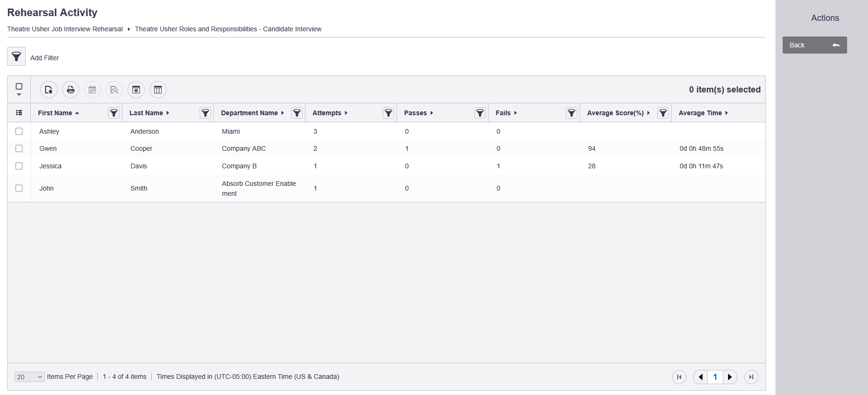Image resolution: width=868 pixels, height=395 pixels.
Task: Click the row list icon left of First Name
Action: click(x=19, y=113)
